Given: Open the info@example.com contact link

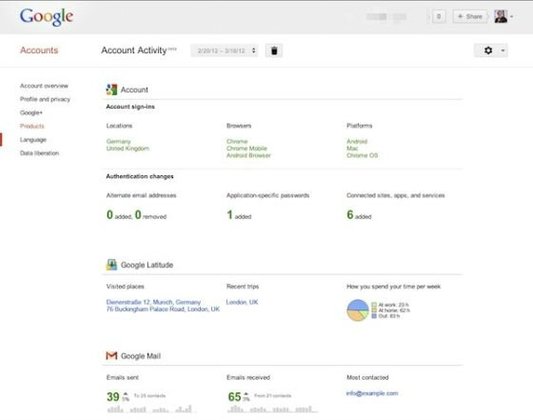Looking at the screenshot, I should pyautogui.click(x=372, y=393).
